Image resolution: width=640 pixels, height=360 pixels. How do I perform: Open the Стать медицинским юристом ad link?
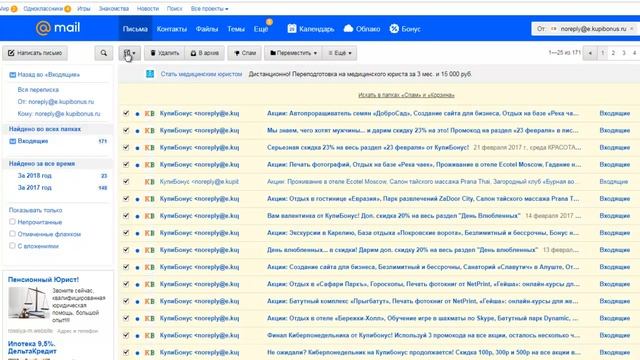click(201, 74)
